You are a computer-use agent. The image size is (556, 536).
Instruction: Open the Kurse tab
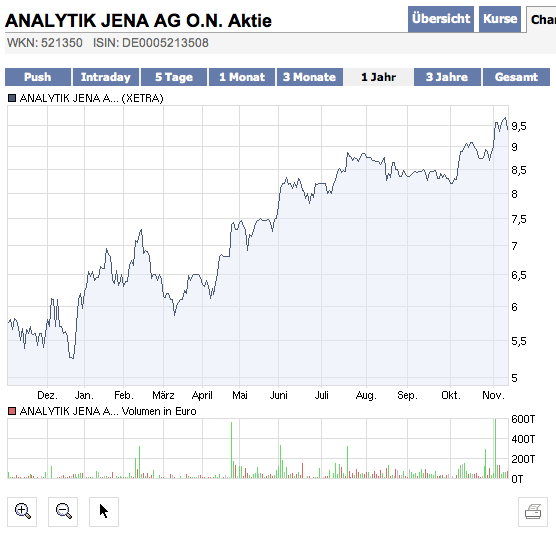click(x=500, y=19)
